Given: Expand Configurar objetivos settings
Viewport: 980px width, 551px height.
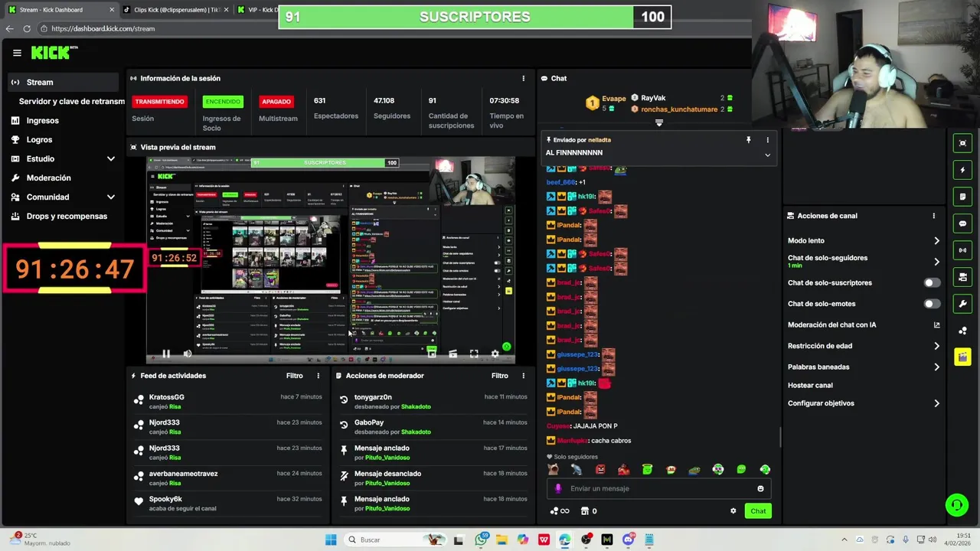Looking at the screenshot, I should tap(864, 403).
